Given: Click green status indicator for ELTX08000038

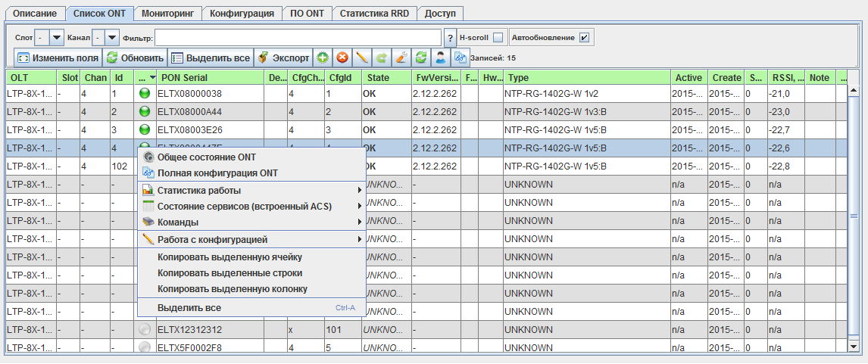Looking at the screenshot, I should (145, 94).
